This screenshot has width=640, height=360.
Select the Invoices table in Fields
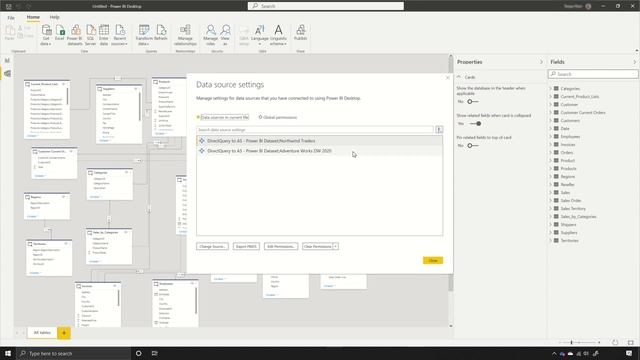point(568,144)
